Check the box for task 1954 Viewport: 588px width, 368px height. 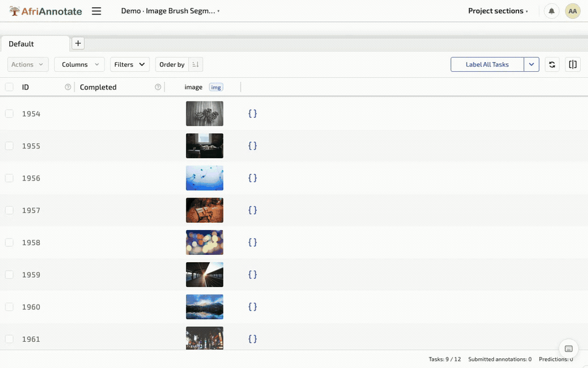[9, 113]
